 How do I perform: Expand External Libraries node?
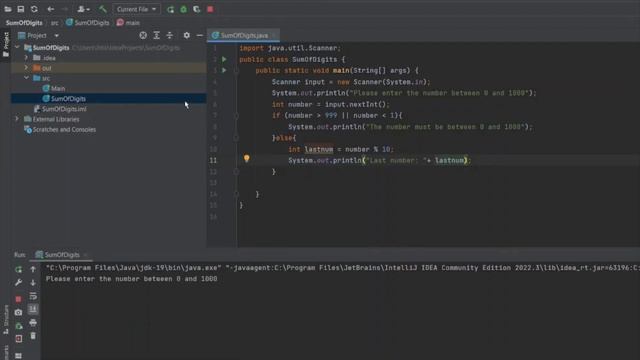coord(17,119)
